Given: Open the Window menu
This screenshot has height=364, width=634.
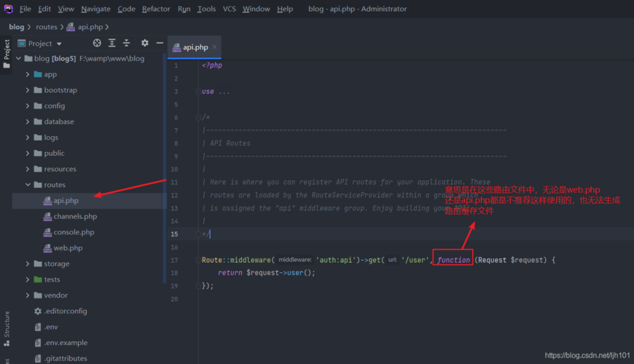Looking at the screenshot, I should coord(256,9).
